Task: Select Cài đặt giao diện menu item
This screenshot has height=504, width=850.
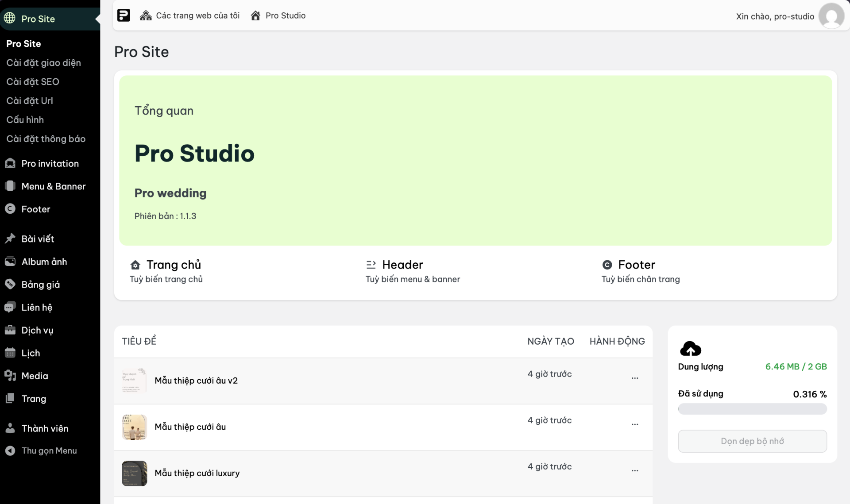Action: [x=43, y=62]
